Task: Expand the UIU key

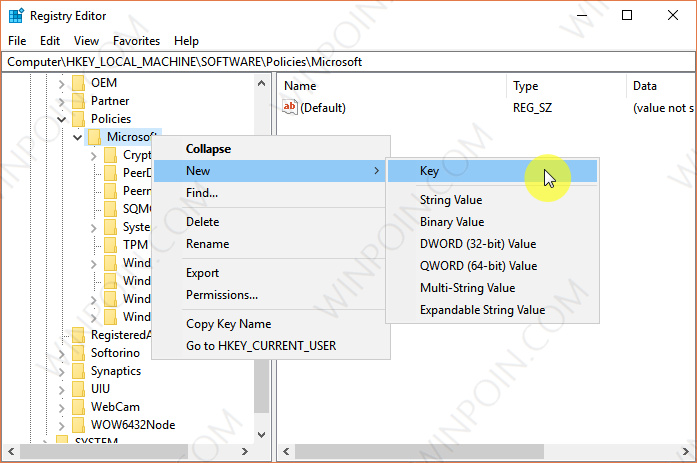Action: (x=61, y=390)
